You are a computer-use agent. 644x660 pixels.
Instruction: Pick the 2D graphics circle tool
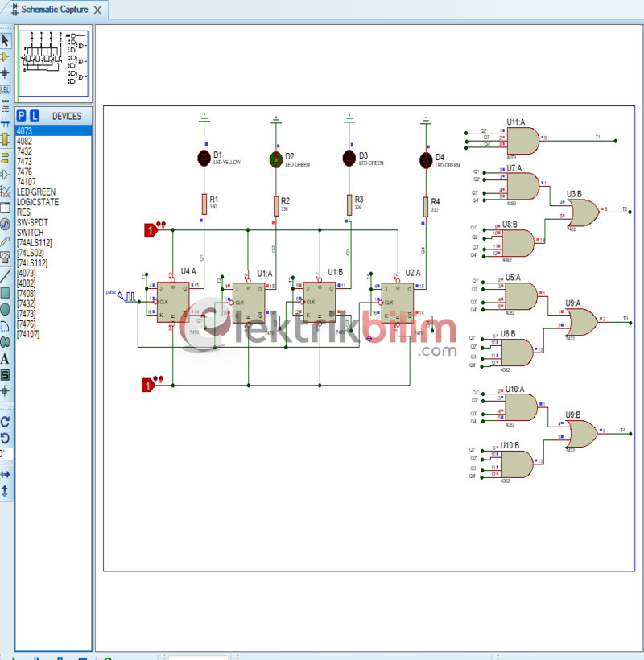tap(5, 309)
